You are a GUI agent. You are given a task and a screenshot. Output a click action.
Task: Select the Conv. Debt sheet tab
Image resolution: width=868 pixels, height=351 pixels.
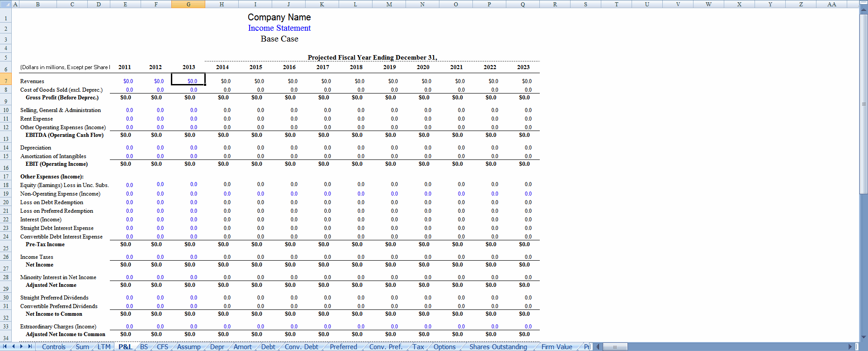[302, 347]
